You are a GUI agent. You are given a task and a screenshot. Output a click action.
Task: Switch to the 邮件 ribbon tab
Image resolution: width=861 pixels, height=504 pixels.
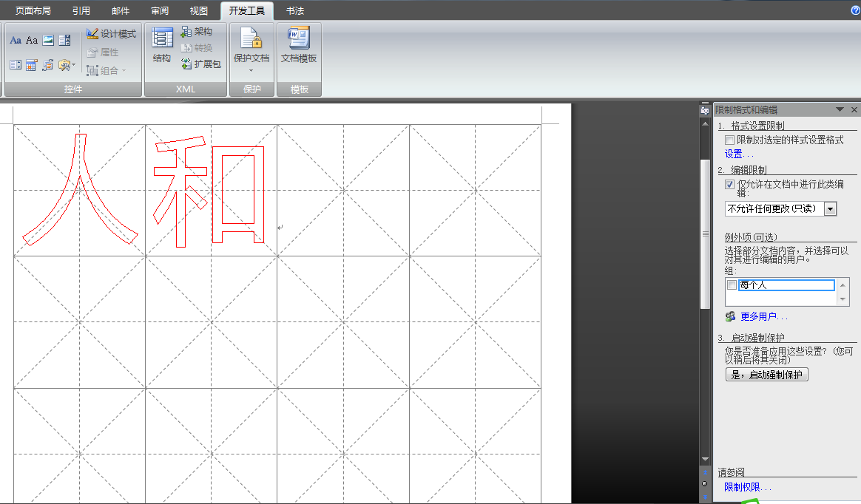(121, 11)
